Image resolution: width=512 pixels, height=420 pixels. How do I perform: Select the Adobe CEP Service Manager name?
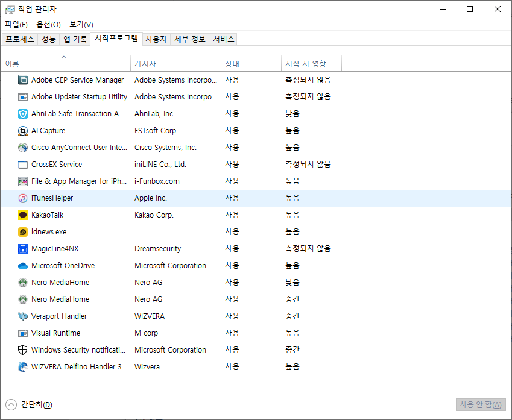click(77, 80)
